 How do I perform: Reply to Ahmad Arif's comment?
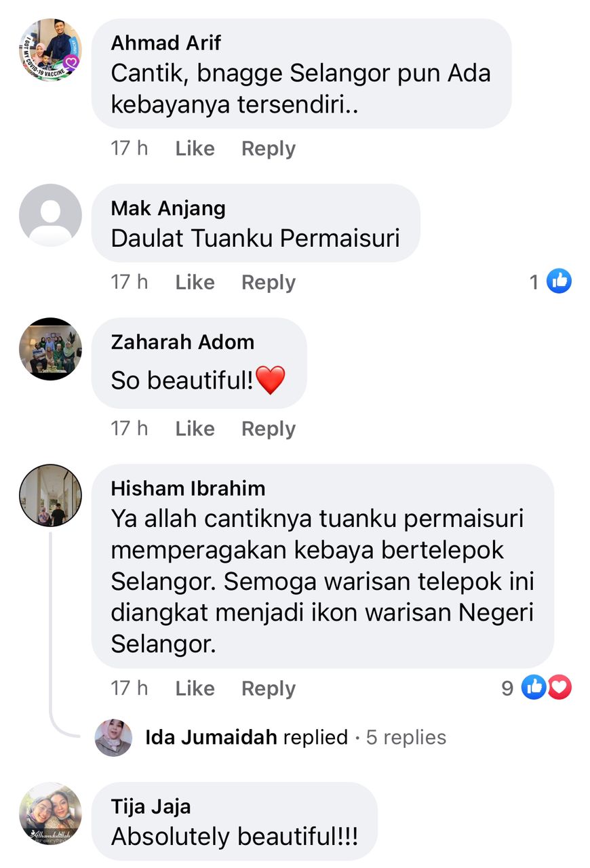(269, 149)
